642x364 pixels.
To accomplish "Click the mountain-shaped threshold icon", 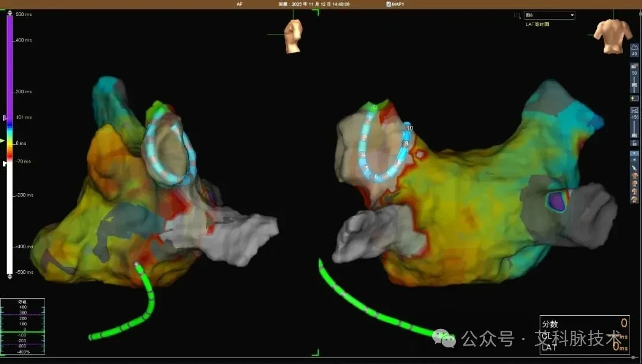I will pos(634,47).
